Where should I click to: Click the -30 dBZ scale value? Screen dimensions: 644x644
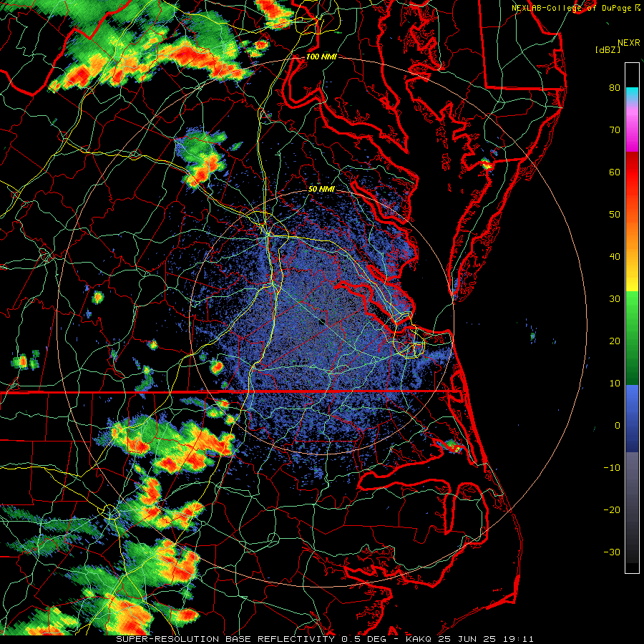click(x=612, y=552)
